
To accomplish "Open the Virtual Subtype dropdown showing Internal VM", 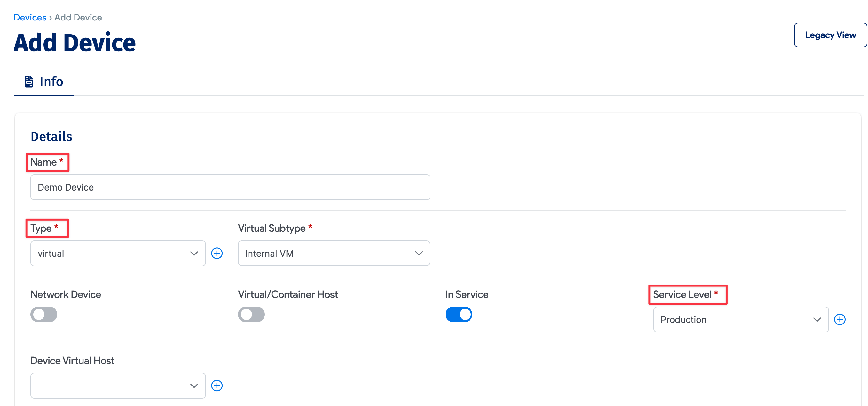I will [x=334, y=253].
